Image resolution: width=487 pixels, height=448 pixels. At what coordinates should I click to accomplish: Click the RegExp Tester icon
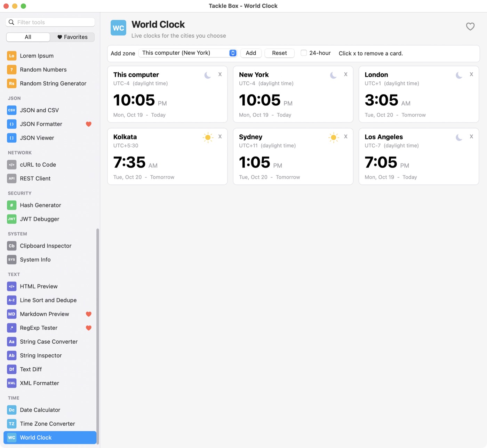tap(11, 328)
